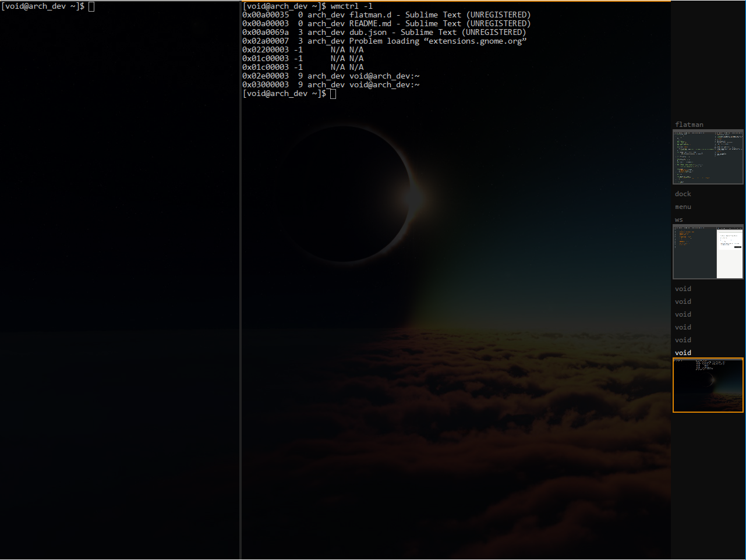This screenshot has width=746, height=560.
Task: Select the fourth "void" workspace entry
Action: (x=683, y=327)
